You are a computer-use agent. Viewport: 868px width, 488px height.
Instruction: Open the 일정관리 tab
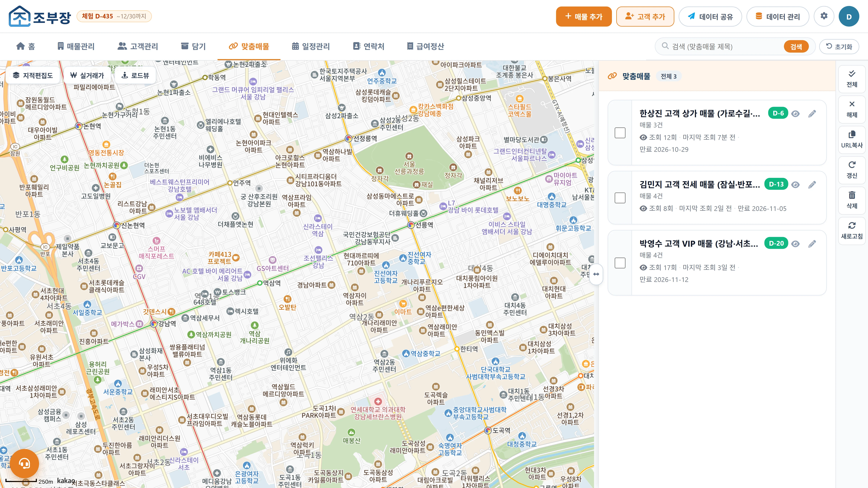(311, 46)
